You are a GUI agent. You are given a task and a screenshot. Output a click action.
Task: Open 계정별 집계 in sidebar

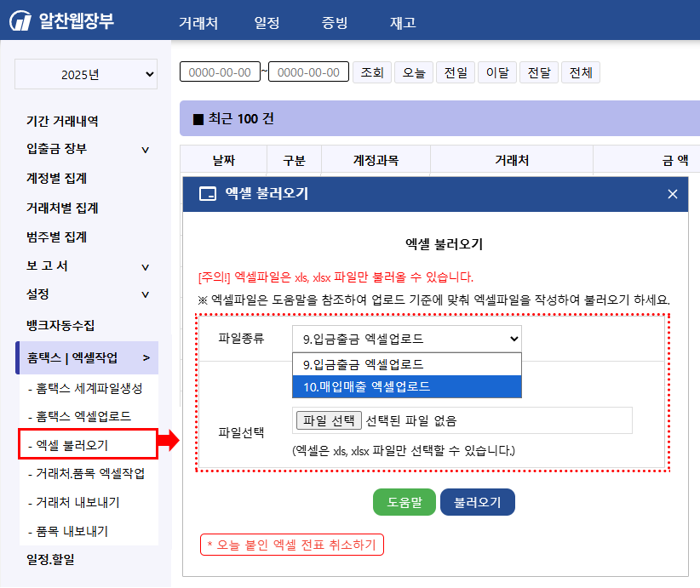click(x=56, y=179)
